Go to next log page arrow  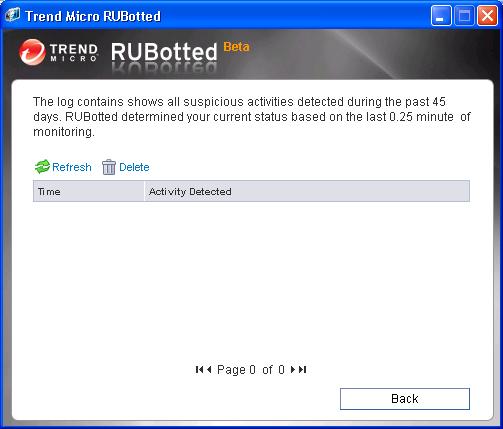pos(293,369)
